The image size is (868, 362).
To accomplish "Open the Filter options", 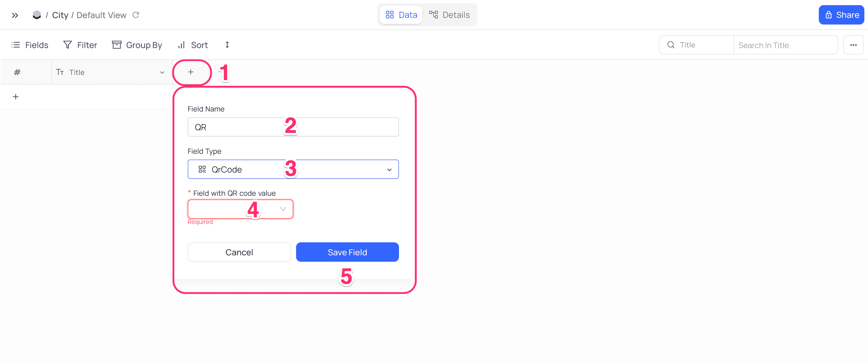I will 80,45.
